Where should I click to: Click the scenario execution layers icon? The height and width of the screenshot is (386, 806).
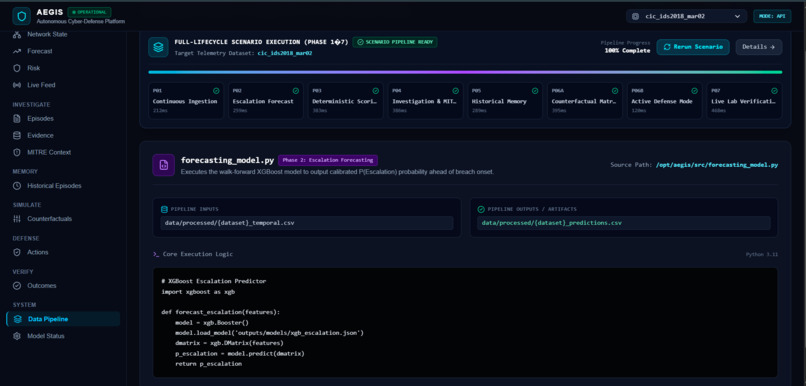(x=158, y=47)
